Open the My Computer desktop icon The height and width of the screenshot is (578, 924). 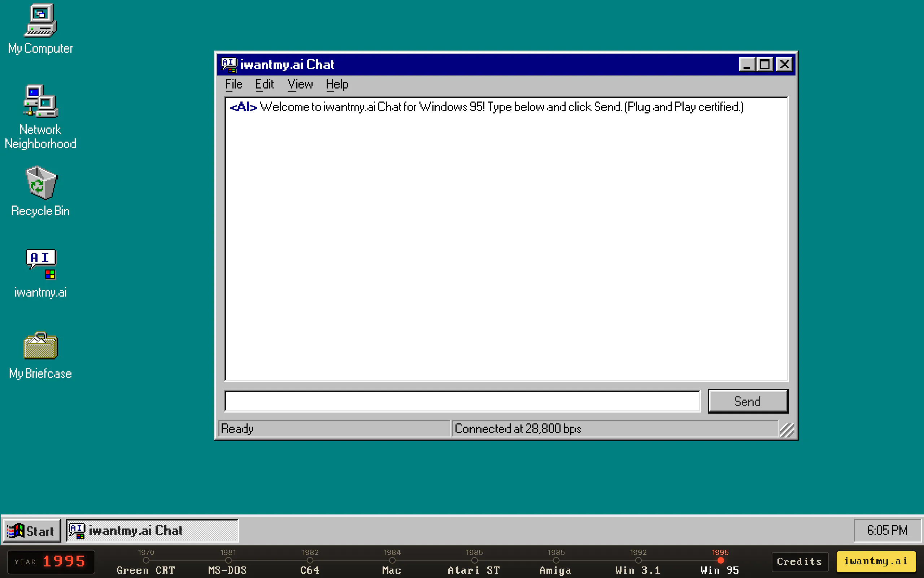[40, 29]
